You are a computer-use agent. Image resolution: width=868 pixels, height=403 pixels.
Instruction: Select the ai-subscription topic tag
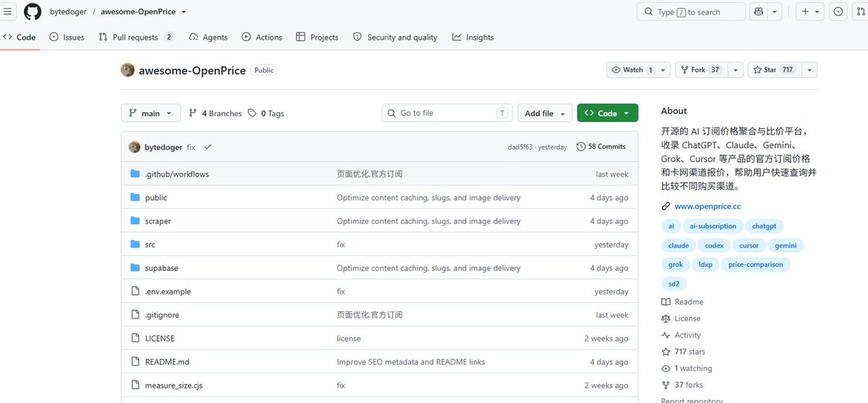pos(713,226)
